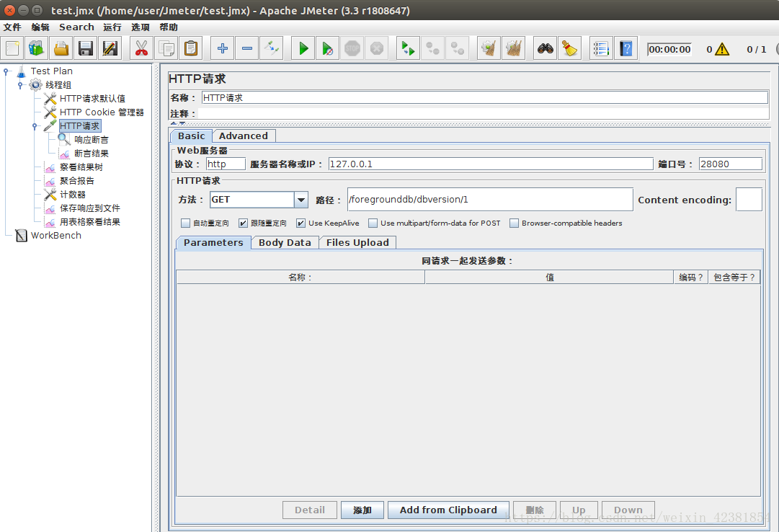Image resolution: width=779 pixels, height=532 pixels.
Task: Click the warning triangle error counter
Action: pos(722,49)
